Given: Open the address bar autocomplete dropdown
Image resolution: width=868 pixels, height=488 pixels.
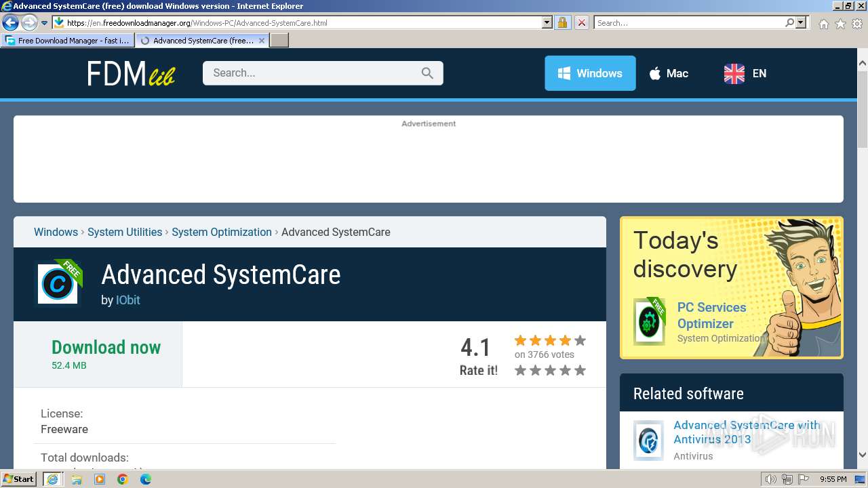Looking at the screenshot, I should pos(547,22).
